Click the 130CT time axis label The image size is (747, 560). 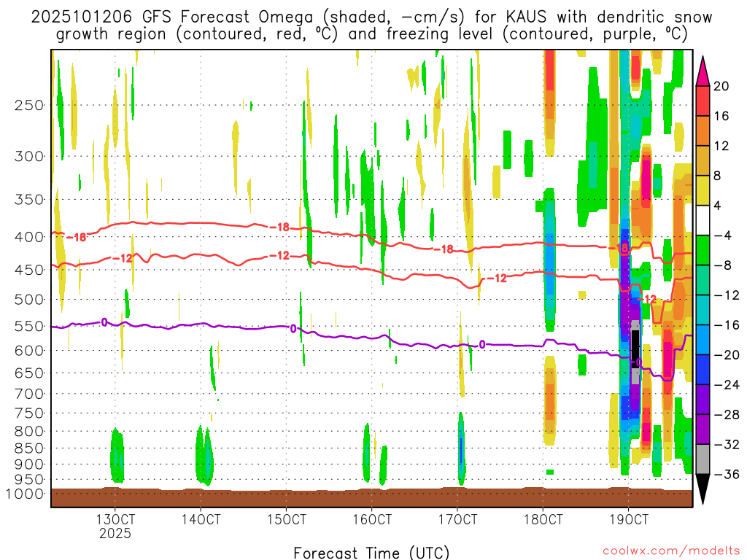(x=115, y=520)
